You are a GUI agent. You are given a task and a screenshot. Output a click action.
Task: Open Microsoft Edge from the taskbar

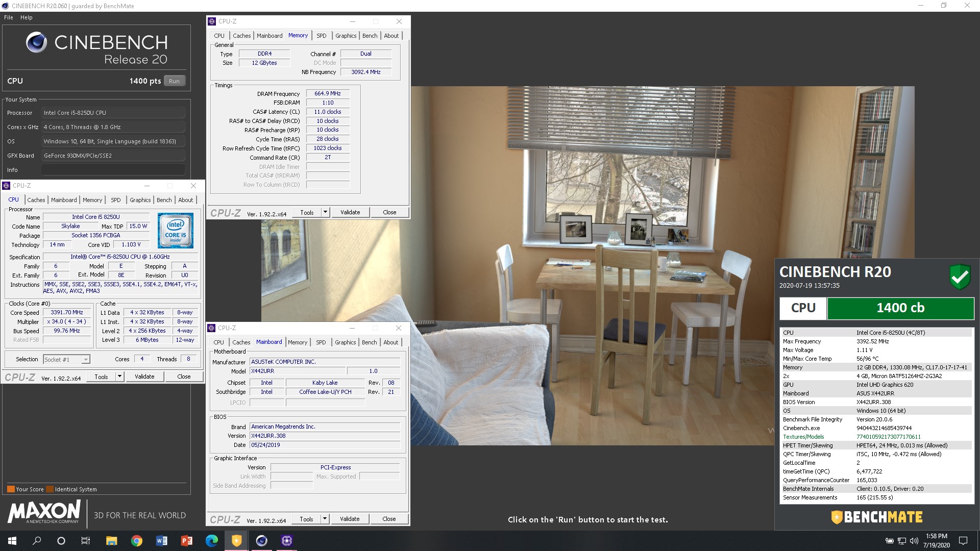(x=211, y=541)
